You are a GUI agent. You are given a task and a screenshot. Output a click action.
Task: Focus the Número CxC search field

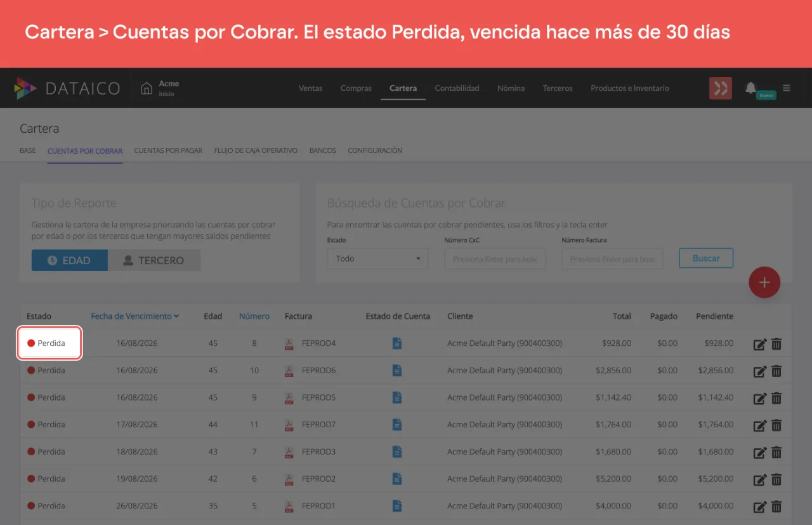click(x=495, y=258)
